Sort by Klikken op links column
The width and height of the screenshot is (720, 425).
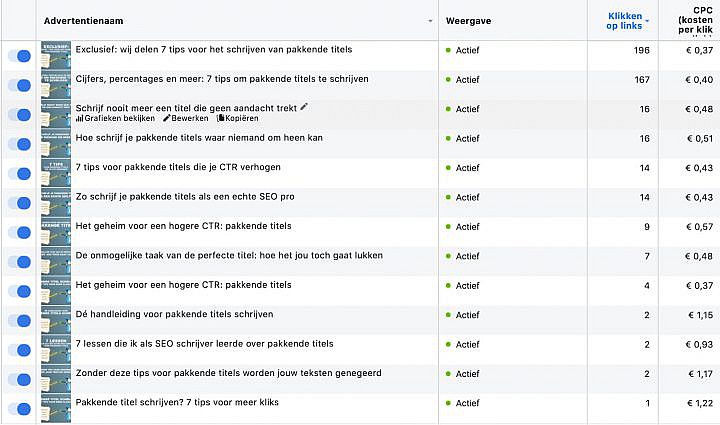pos(624,21)
